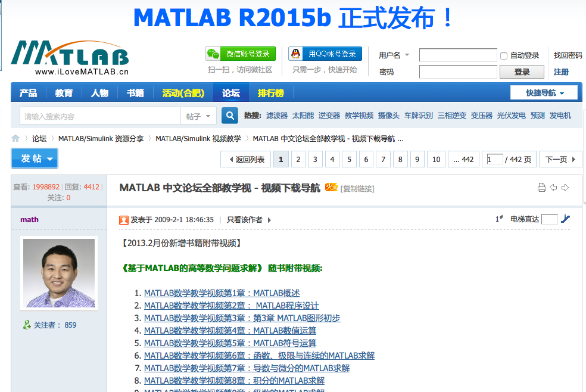
Task: Open the 产品 nav tab
Action: [28, 93]
